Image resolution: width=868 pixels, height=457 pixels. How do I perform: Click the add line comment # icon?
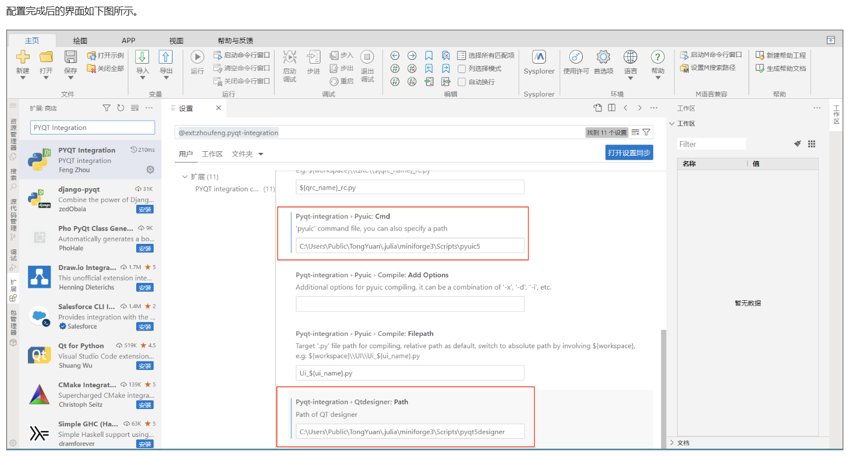point(395,69)
